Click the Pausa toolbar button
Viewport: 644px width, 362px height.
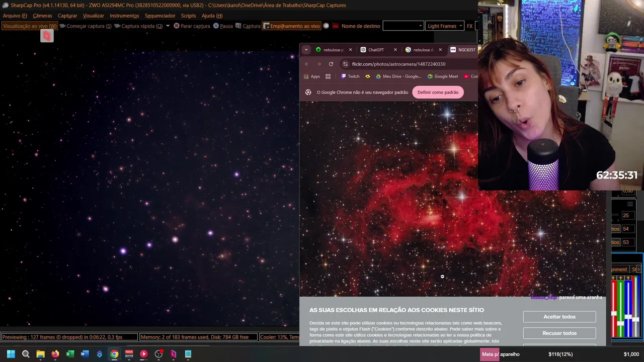(223, 26)
